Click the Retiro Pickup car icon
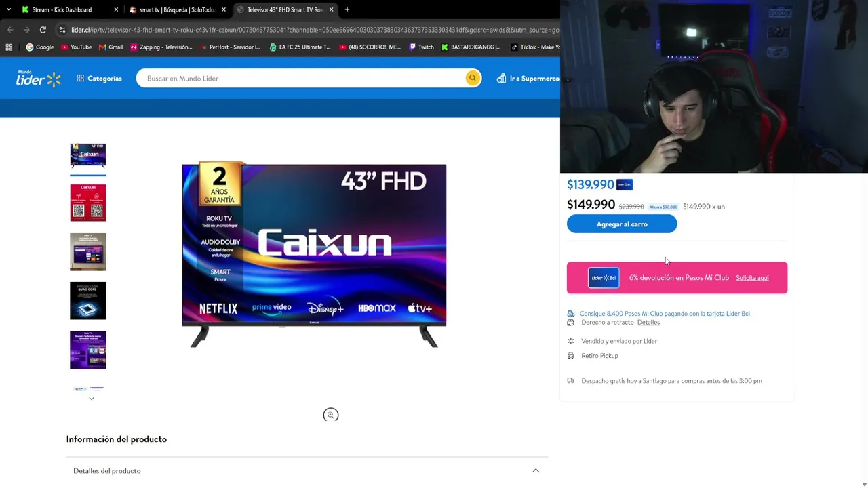This screenshot has height=488, width=868. [x=570, y=356]
